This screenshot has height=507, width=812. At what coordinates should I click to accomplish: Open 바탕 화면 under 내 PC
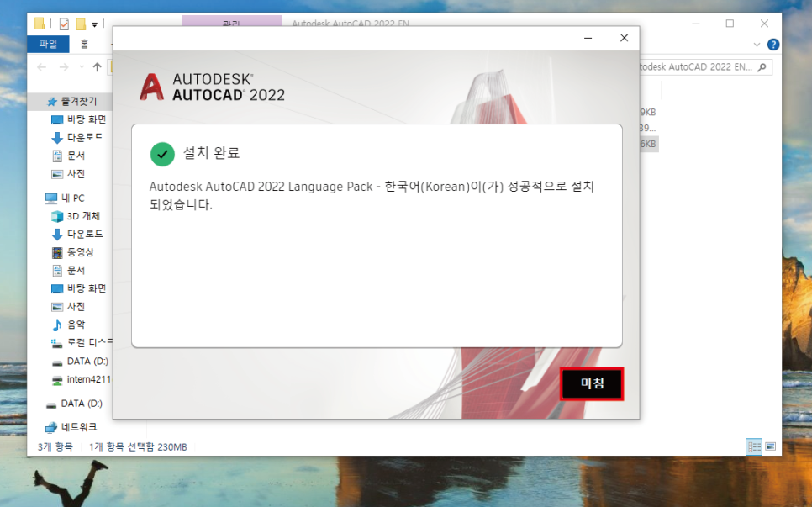[x=79, y=288]
